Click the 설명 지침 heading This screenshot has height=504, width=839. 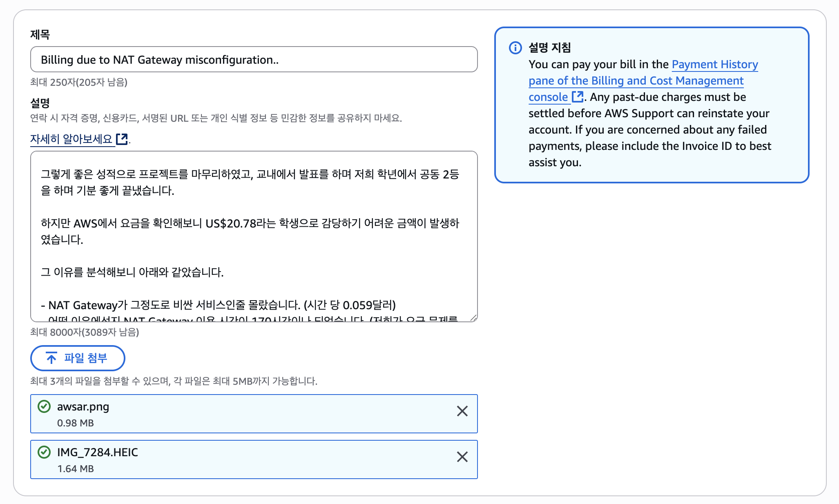[x=549, y=48]
